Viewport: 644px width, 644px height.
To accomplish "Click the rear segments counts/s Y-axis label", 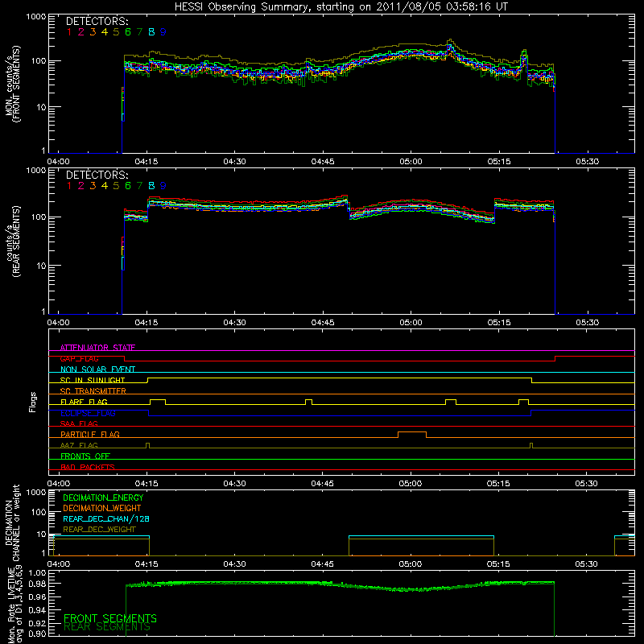I will pos(13,242).
